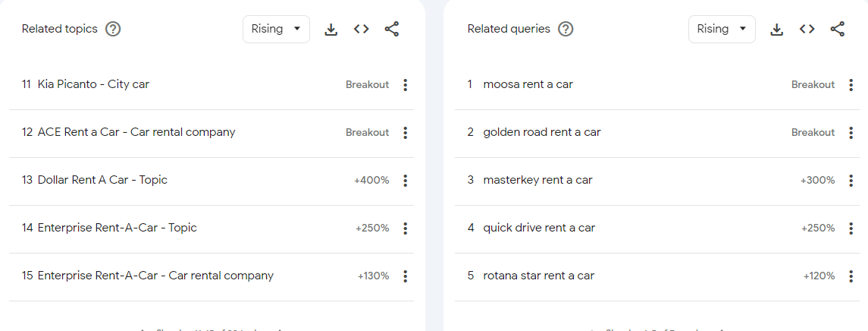This screenshot has width=868, height=331.
Task: Expand the Rising dropdown in Related topics
Action: pyautogui.click(x=276, y=30)
